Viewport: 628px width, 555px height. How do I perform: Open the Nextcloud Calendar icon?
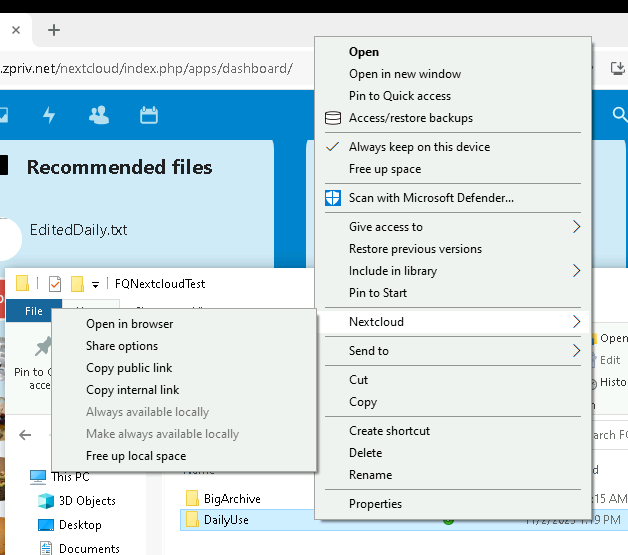tap(149, 115)
